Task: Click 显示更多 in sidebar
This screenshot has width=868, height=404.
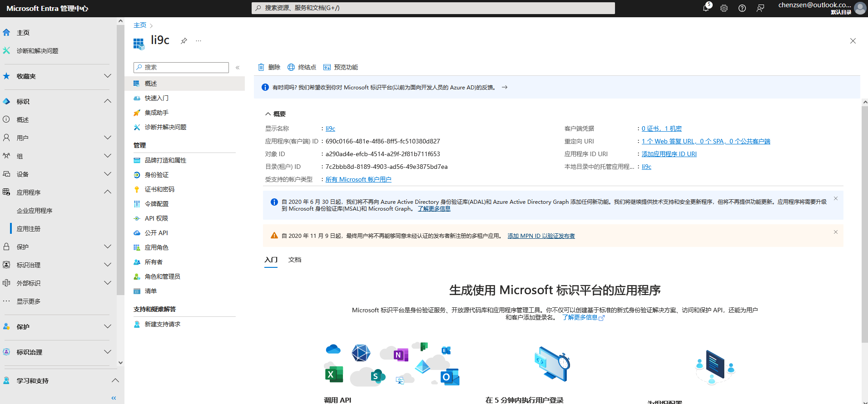Action: pyautogui.click(x=29, y=301)
